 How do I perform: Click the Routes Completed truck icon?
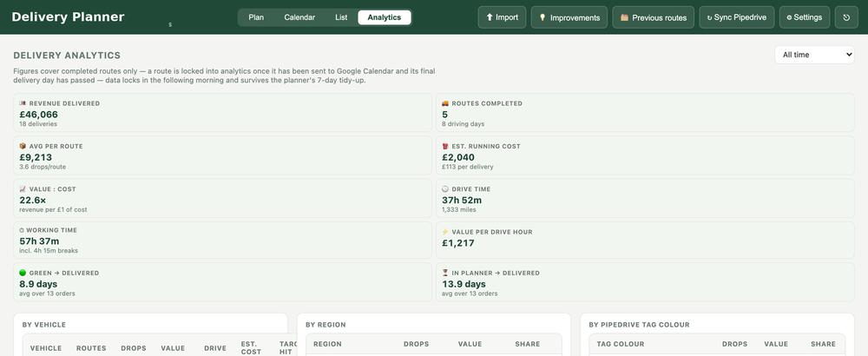tap(445, 103)
